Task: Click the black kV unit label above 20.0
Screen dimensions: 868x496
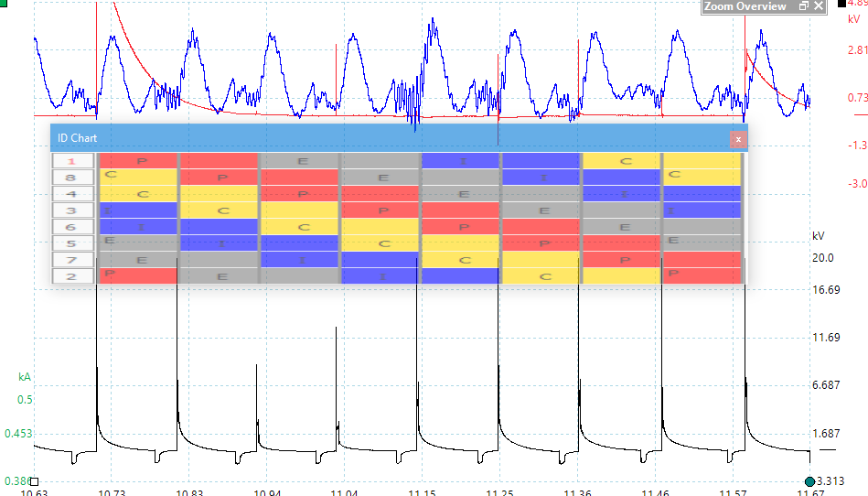Action: [x=819, y=236]
